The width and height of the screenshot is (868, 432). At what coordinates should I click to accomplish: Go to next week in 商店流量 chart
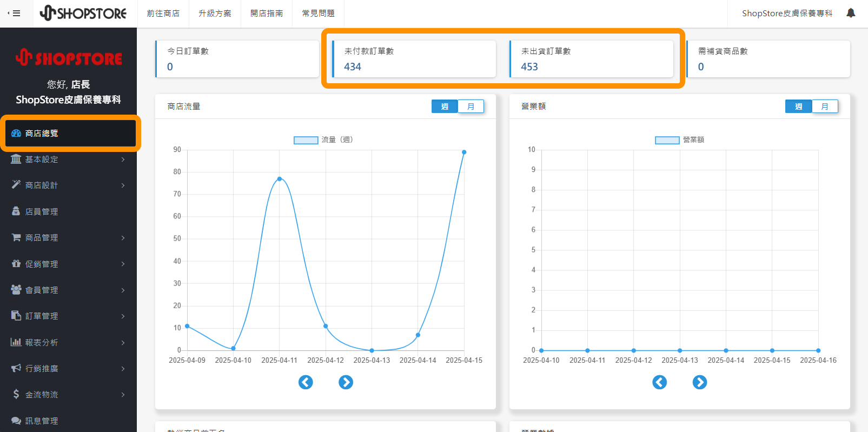tap(346, 382)
